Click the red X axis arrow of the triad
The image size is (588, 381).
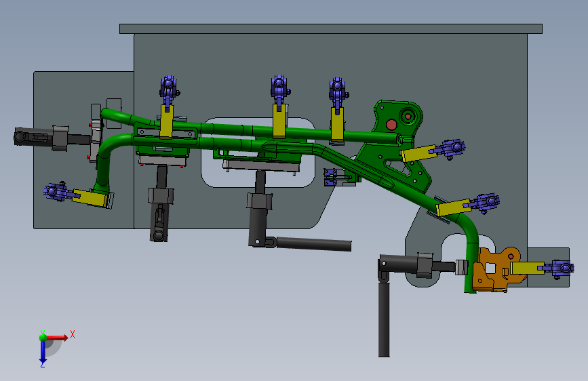coord(58,338)
